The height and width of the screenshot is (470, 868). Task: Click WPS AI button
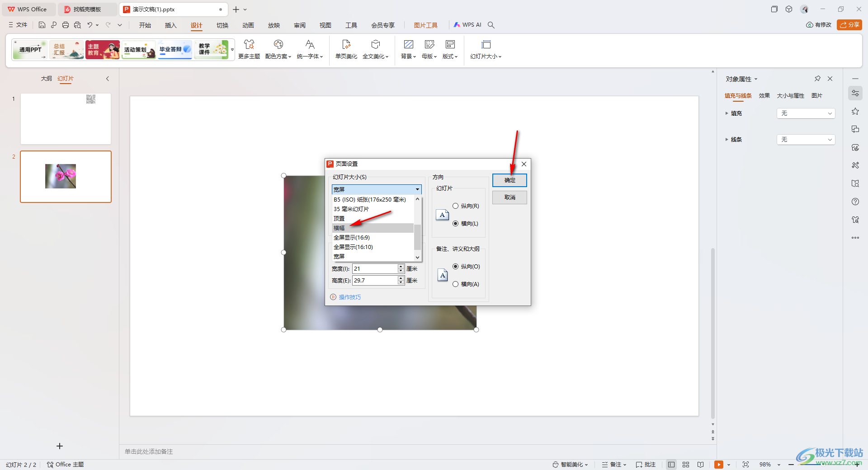[468, 25]
